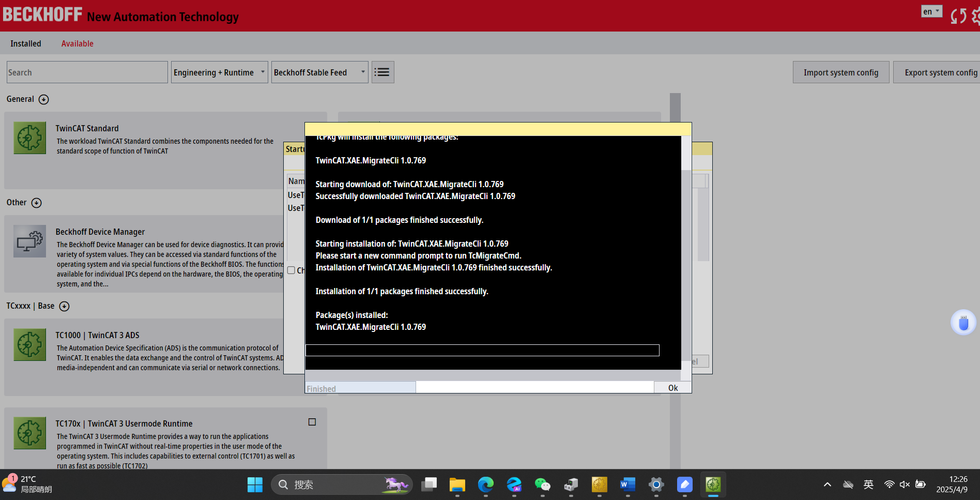Open File Explorer from the taskbar
Viewport: 980px width, 500px height.
click(457, 484)
